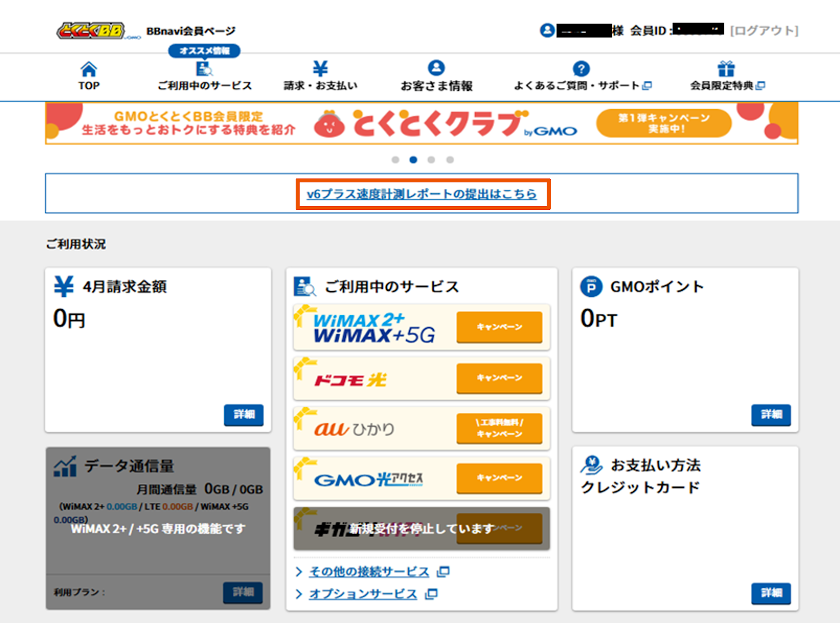Screen dimensions: 840x623
Task: Click 詳細 button in GMOポイント card
Action: point(770,415)
